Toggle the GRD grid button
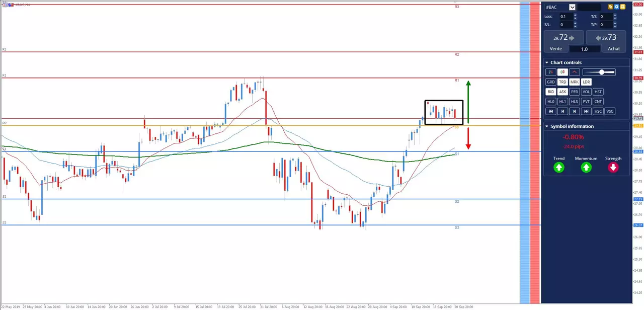The image size is (644, 310). (x=551, y=82)
